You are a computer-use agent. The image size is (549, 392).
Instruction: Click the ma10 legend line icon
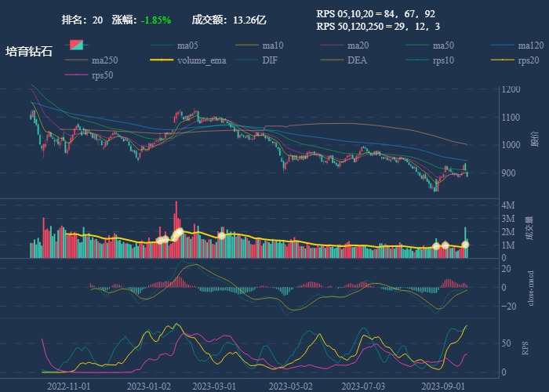coord(245,45)
